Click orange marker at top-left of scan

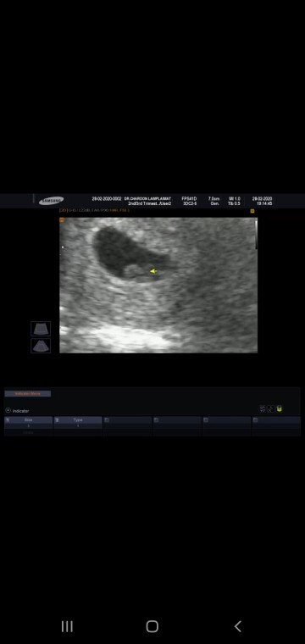click(62, 220)
